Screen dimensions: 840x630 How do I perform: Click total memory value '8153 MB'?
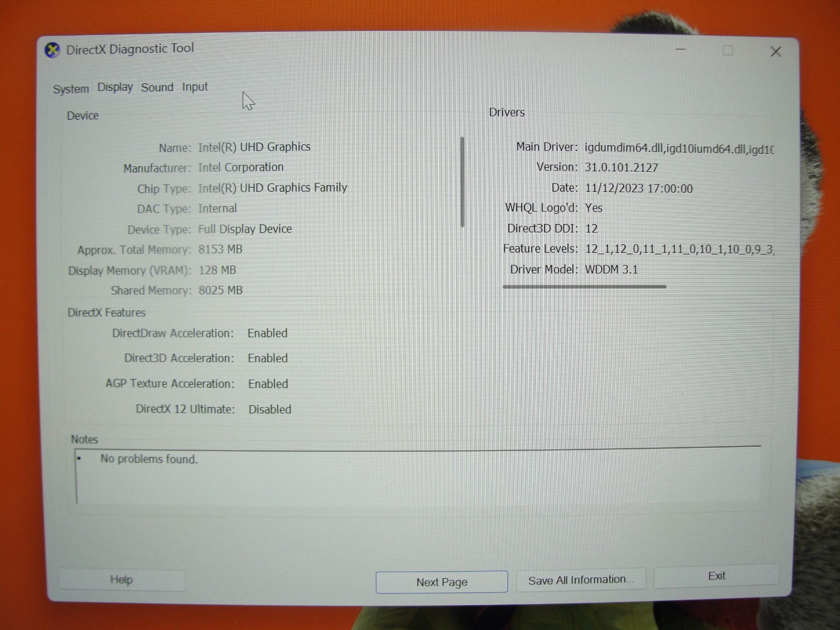tap(220, 249)
